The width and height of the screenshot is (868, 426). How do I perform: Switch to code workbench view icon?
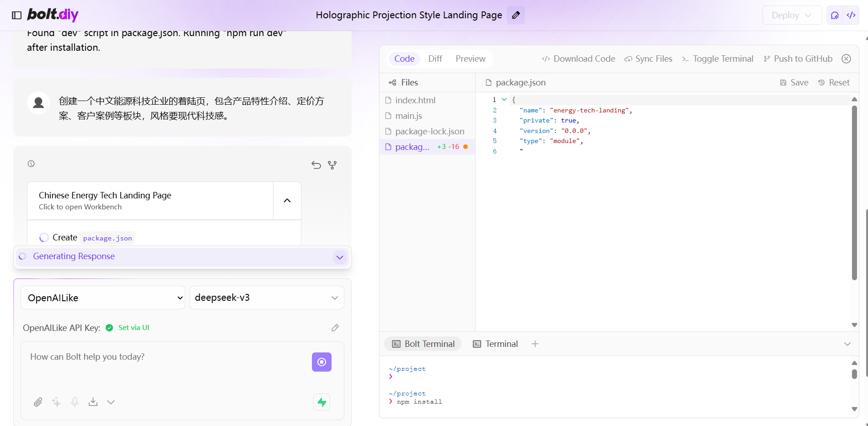point(851,15)
